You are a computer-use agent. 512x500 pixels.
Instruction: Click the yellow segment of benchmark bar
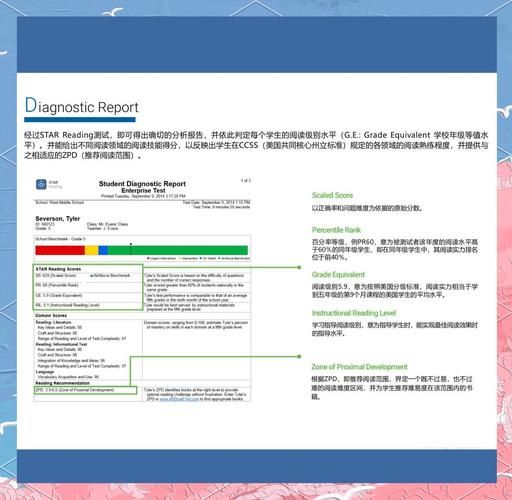92,250
